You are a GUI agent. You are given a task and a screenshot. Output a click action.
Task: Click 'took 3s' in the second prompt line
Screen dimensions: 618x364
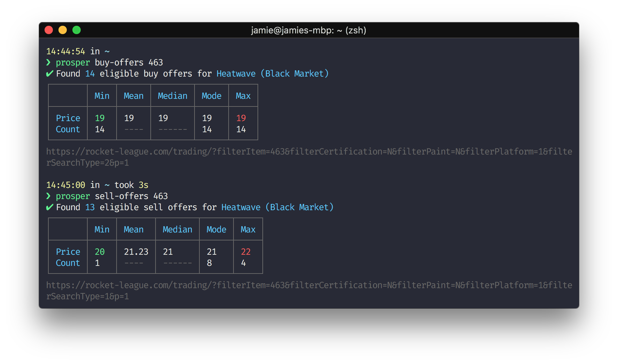coord(131,185)
